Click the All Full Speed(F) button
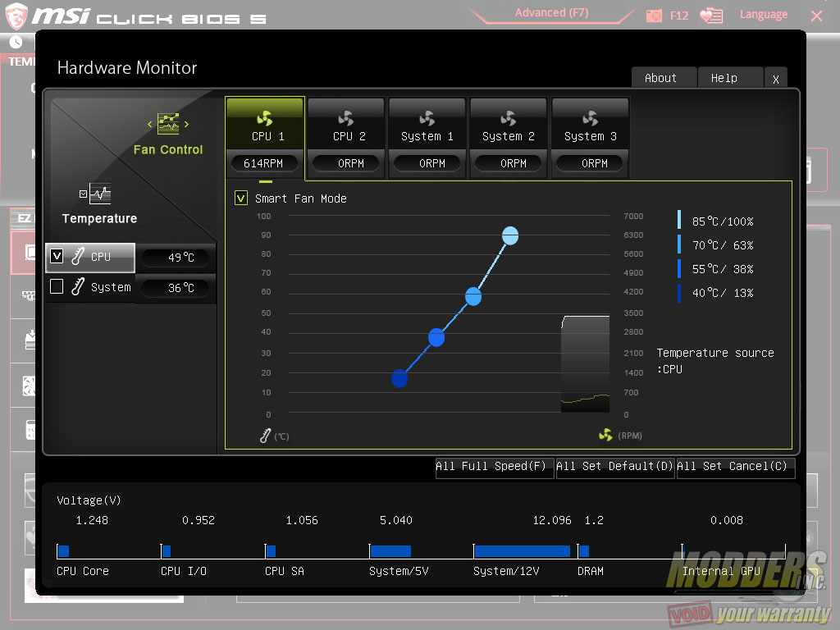Viewport: 840px width, 630px height. point(494,467)
